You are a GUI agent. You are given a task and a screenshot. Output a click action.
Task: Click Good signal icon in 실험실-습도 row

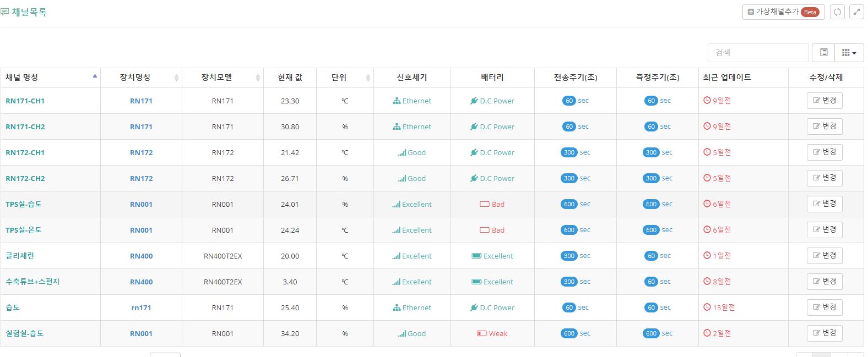pos(402,334)
